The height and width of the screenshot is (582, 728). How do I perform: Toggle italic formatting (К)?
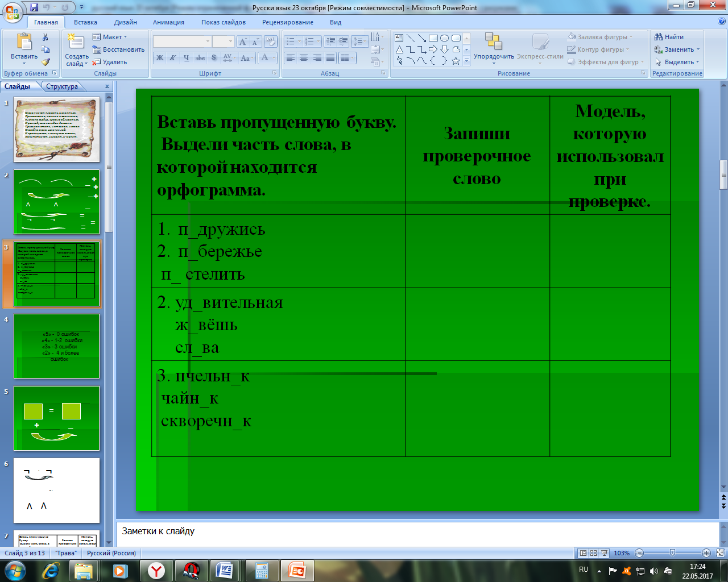172,58
